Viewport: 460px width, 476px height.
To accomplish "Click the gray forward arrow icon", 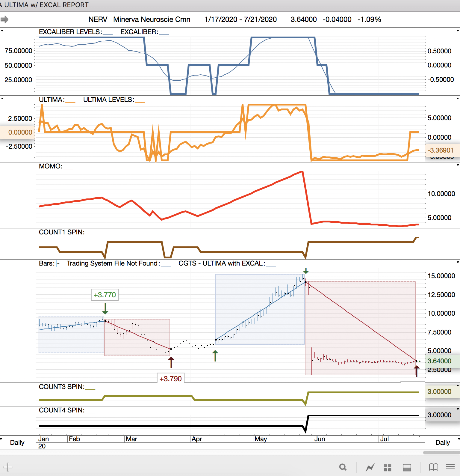I will point(4,20).
